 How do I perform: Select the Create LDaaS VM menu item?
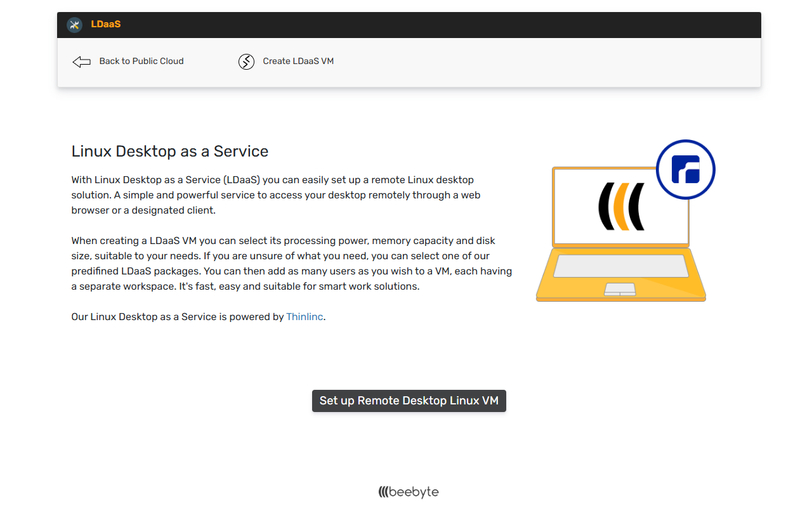pos(298,61)
